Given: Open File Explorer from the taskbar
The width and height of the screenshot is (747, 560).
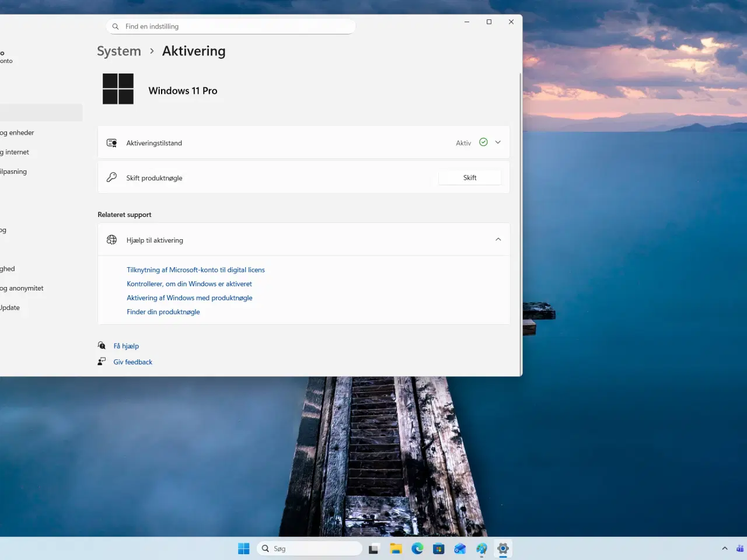Looking at the screenshot, I should pyautogui.click(x=396, y=548).
